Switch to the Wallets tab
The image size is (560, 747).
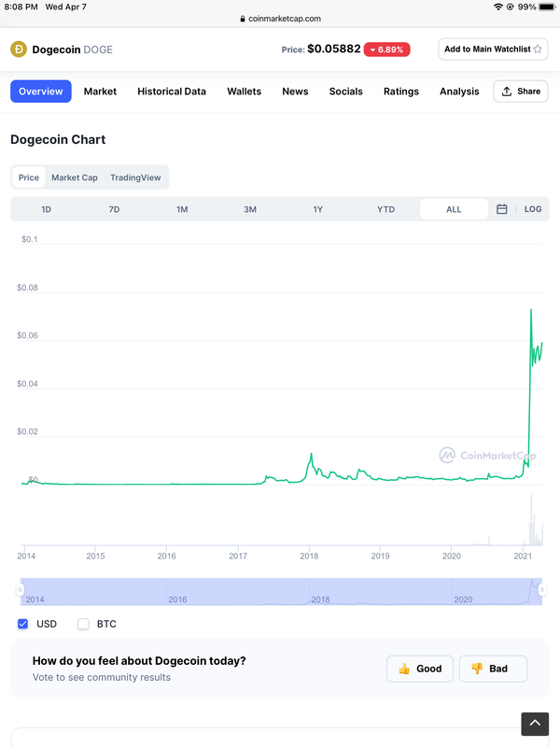coord(244,92)
